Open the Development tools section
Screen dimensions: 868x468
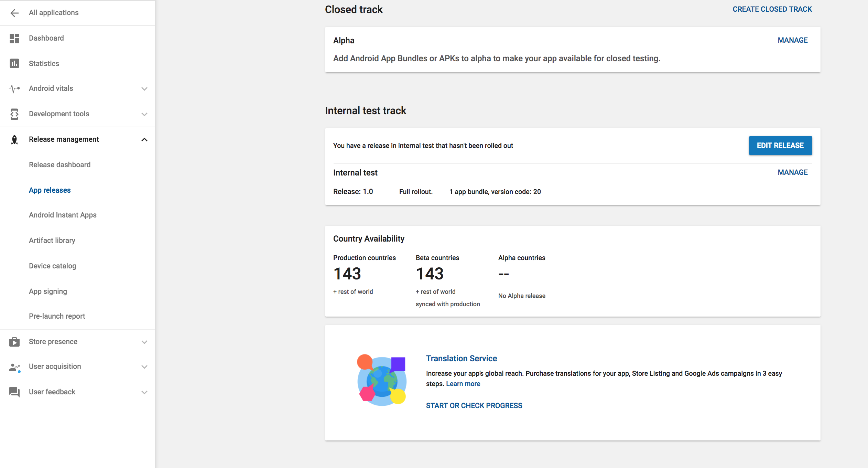[x=59, y=114]
